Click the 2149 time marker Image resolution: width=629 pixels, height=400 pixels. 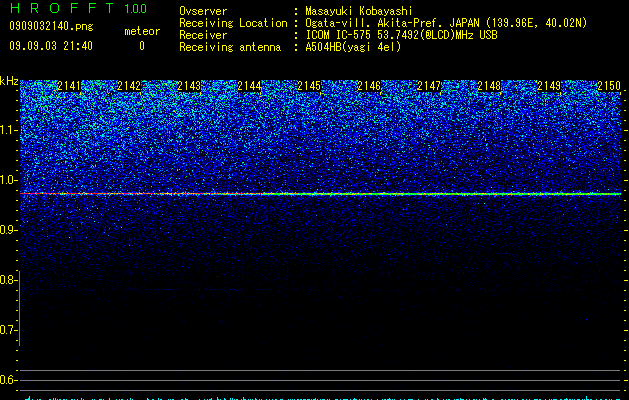click(549, 86)
